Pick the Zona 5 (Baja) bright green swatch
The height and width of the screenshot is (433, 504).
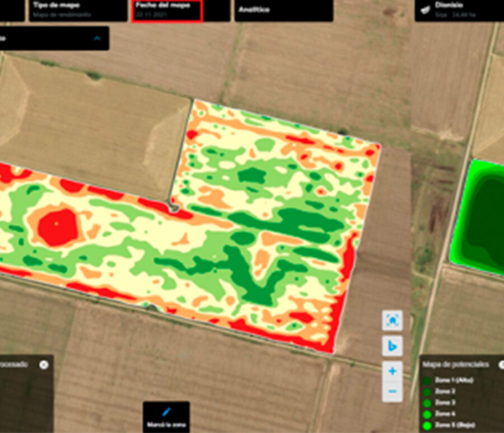[427, 426]
